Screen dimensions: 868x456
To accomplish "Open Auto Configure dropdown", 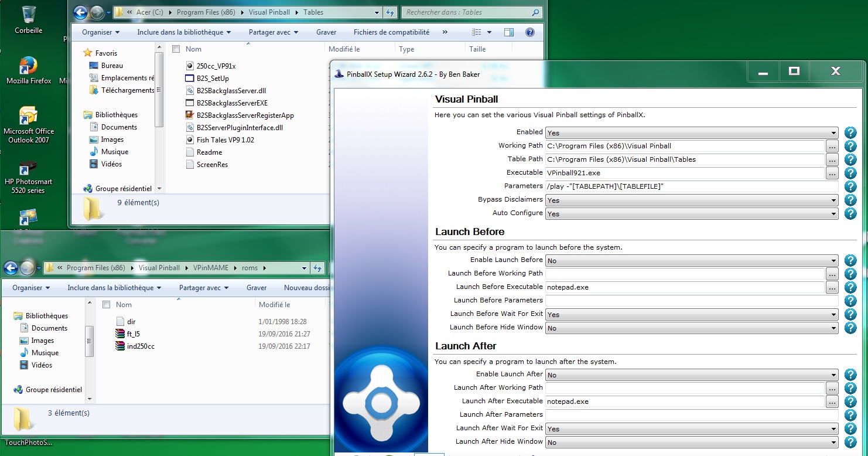I will coord(692,214).
